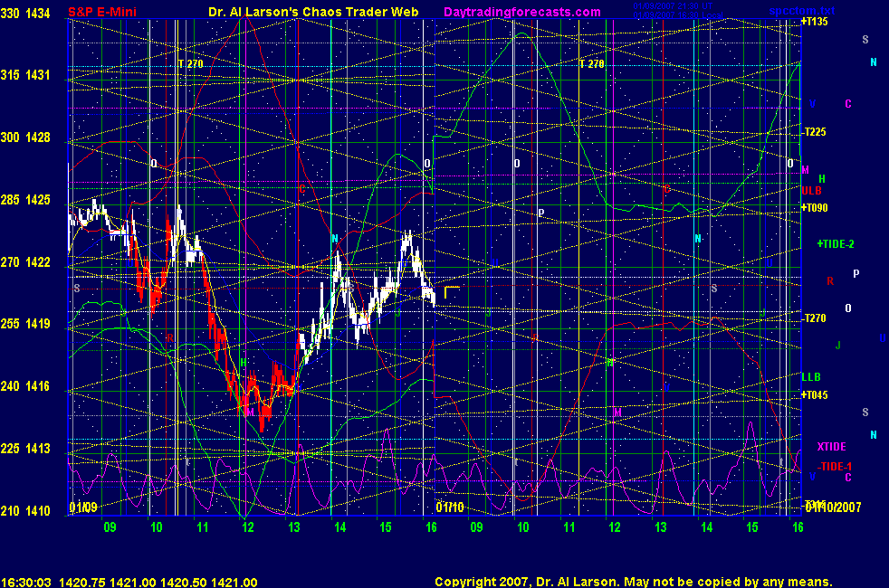Image resolution: width=889 pixels, height=588 pixels.
Task: Click the 01/09 date marker in chart
Action: point(83,507)
